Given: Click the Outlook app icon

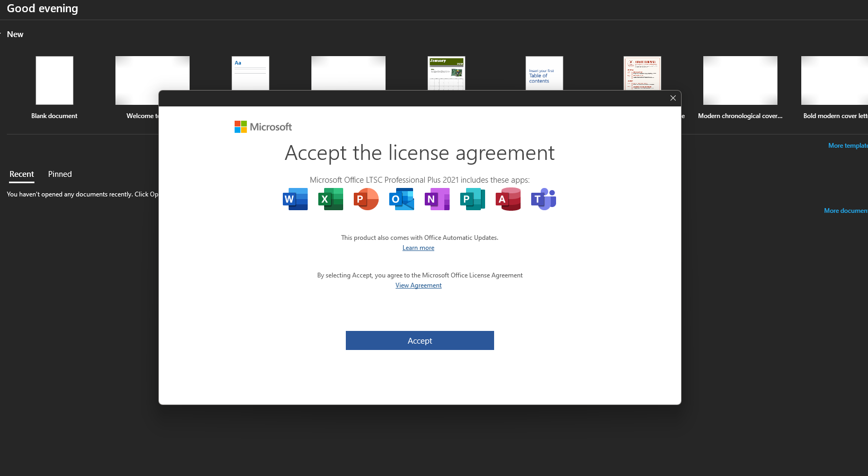Looking at the screenshot, I should (401, 199).
